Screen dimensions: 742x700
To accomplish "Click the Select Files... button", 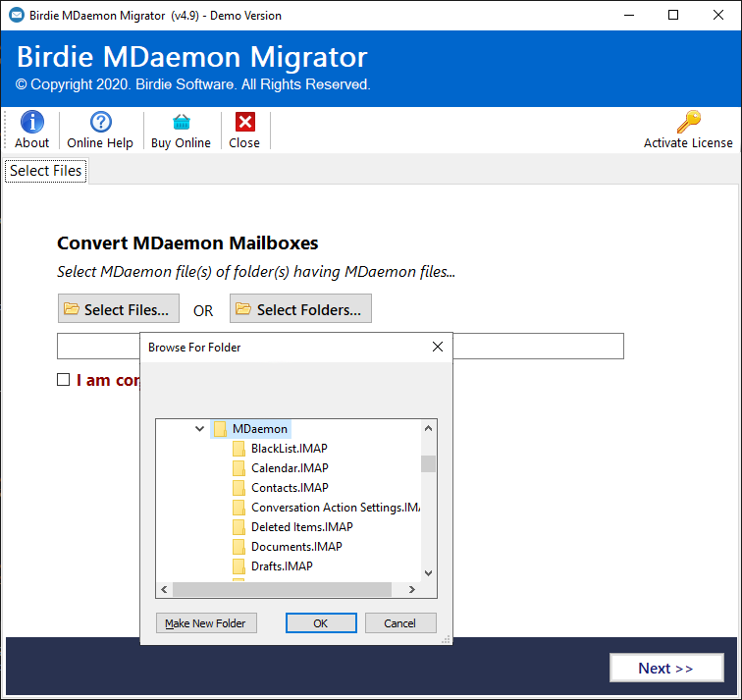I will click(119, 308).
